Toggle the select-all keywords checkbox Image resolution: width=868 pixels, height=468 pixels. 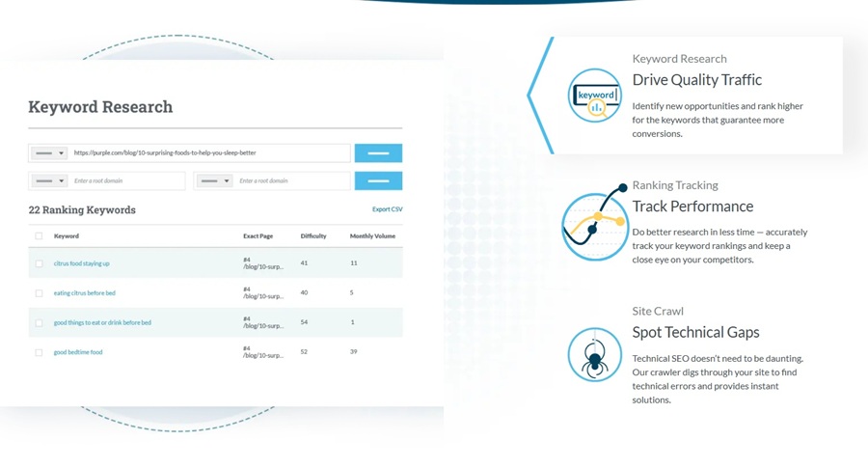[39, 236]
